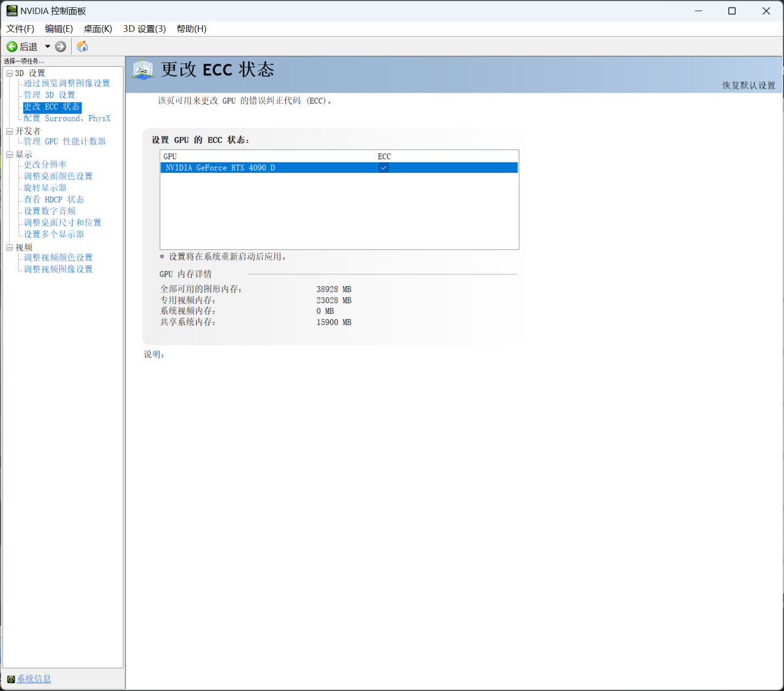Open 调整视频图像设置 page
Image resolution: width=784 pixels, height=691 pixels.
click(58, 270)
